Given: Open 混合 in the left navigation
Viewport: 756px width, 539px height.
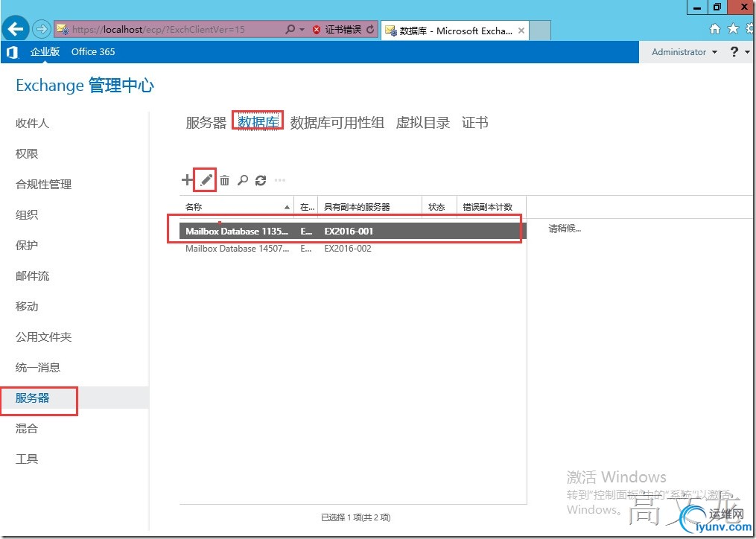Looking at the screenshot, I should [27, 429].
